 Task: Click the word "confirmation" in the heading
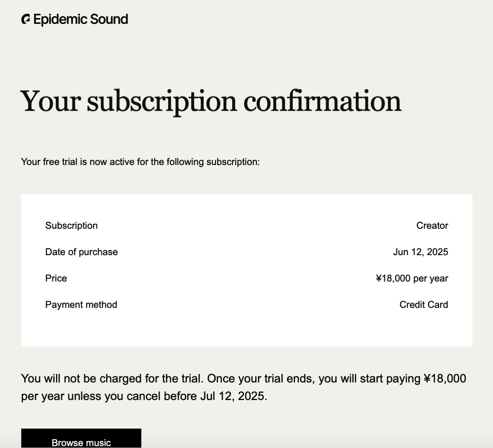pyautogui.click(x=322, y=101)
